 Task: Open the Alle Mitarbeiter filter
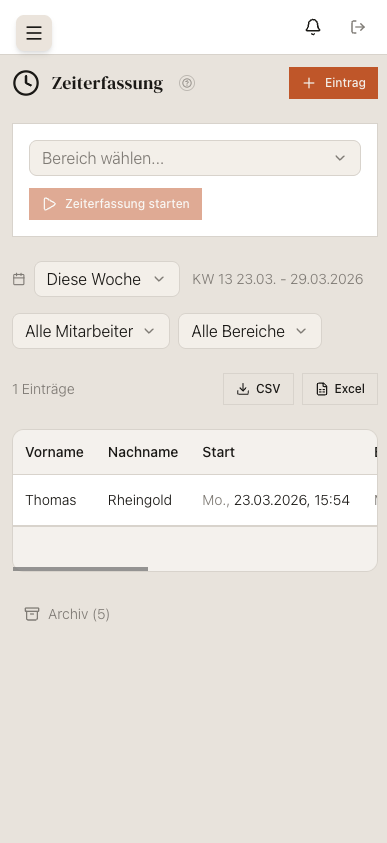pyautogui.click(x=91, y=331)
